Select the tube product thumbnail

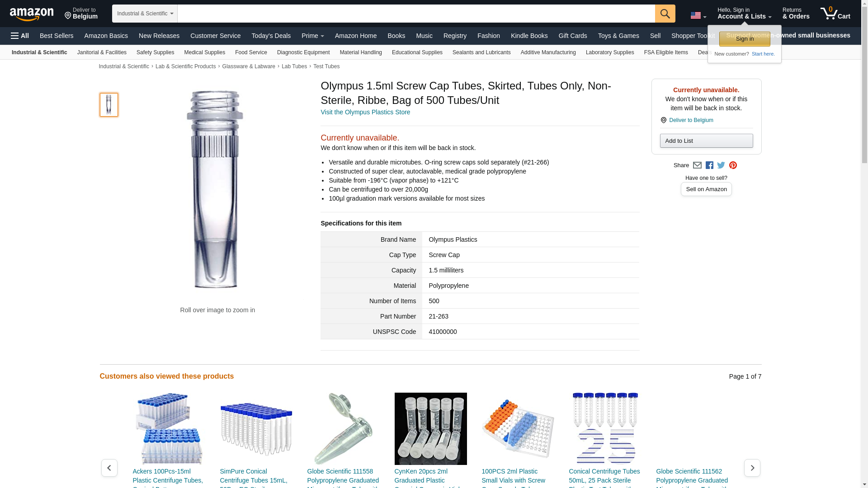pos(109,105)
